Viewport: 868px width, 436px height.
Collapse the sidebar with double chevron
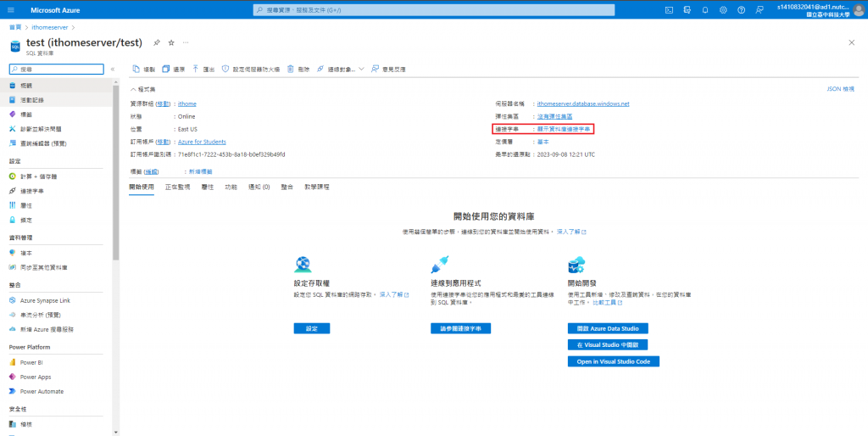tap(113, 70)
